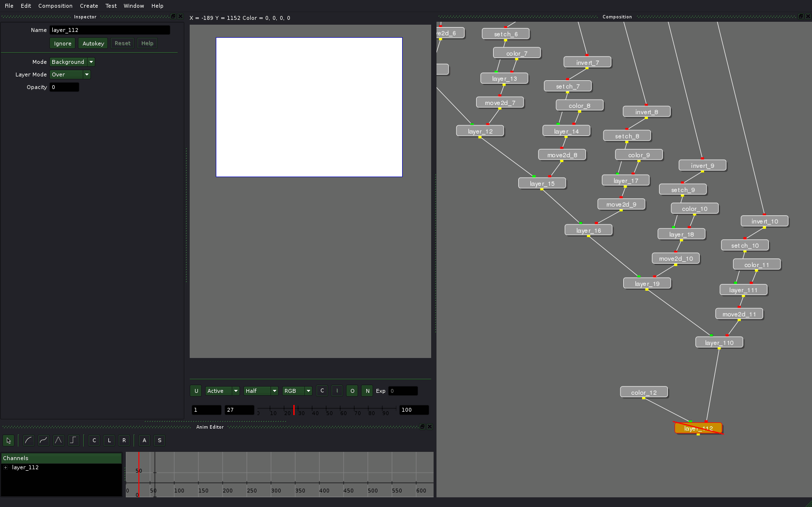Select the layer_16 node

(x=588, y=230)
